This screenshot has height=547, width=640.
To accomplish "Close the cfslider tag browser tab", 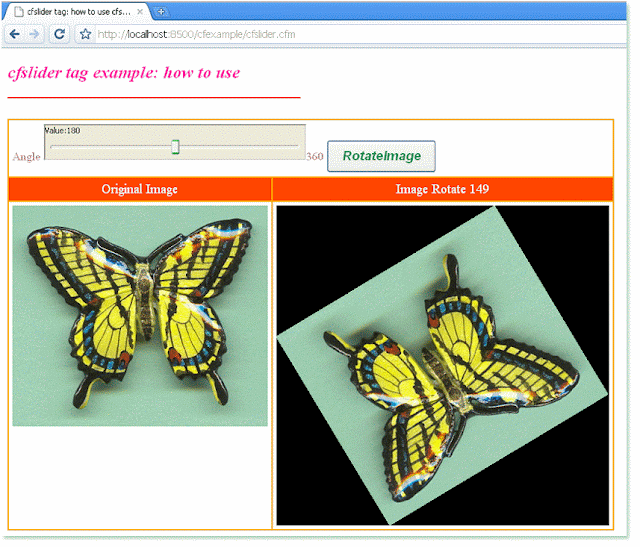I will (x=140, y=12).
